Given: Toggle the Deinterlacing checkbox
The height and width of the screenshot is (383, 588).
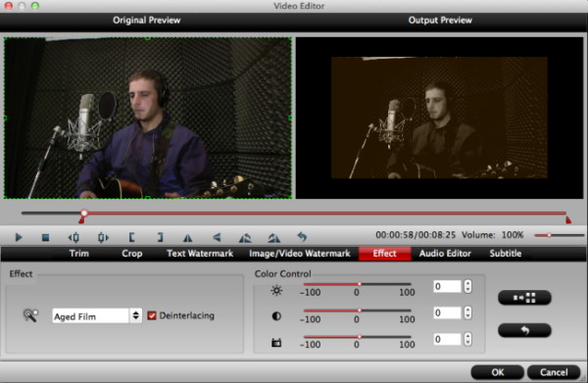Looking at the screenshot, I should coord(152,315).
